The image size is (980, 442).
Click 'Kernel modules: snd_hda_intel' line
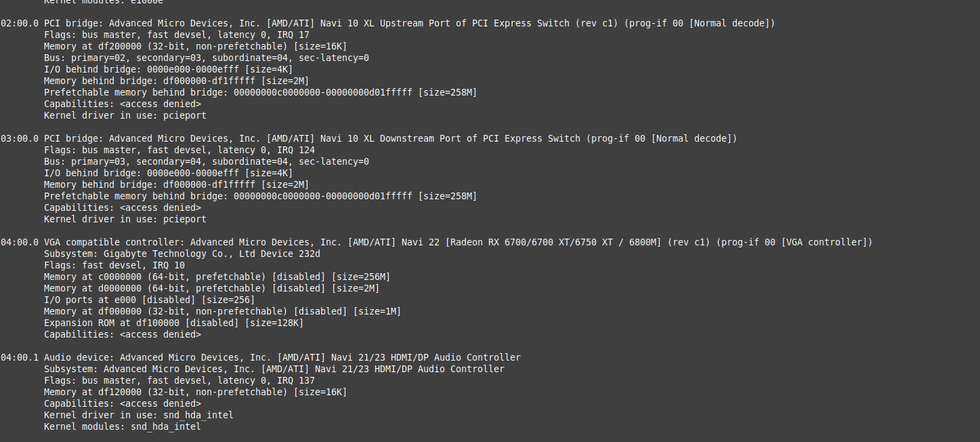click(x=122, y=426)
